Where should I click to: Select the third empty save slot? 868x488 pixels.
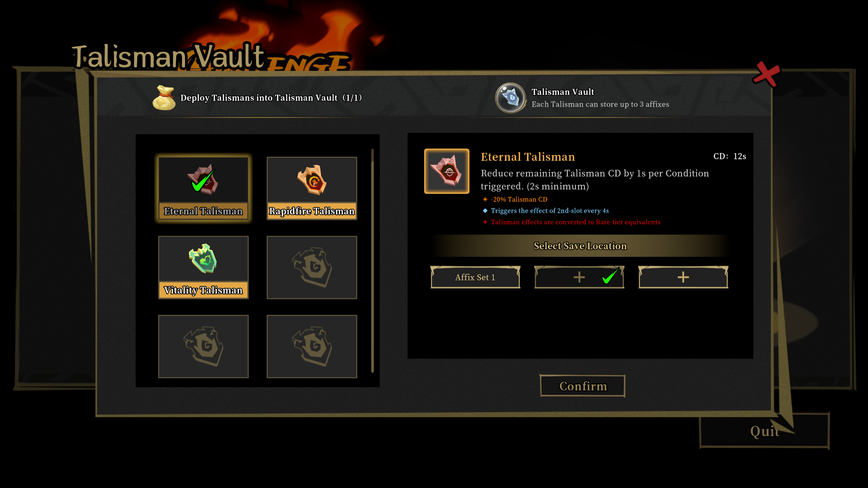pos(683,277)
